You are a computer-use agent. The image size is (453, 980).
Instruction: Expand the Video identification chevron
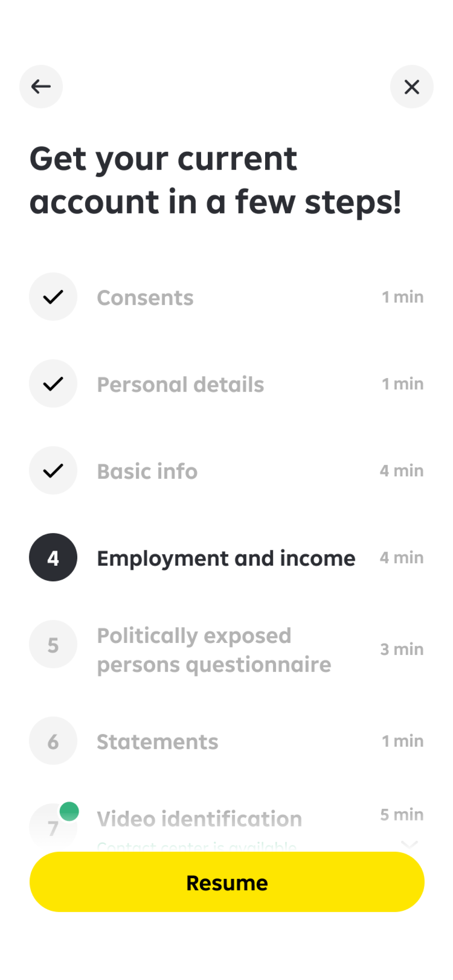click(409, 843)
